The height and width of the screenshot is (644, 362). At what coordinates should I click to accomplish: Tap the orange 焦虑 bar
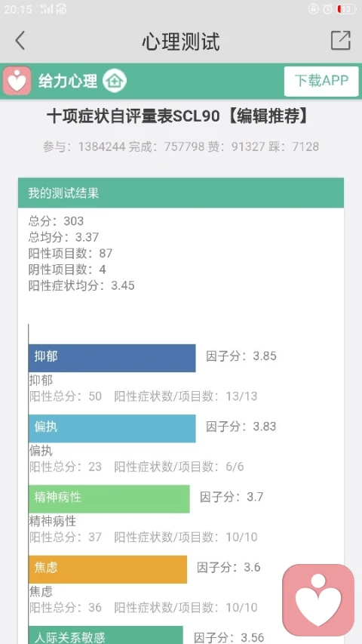point(108,569)
